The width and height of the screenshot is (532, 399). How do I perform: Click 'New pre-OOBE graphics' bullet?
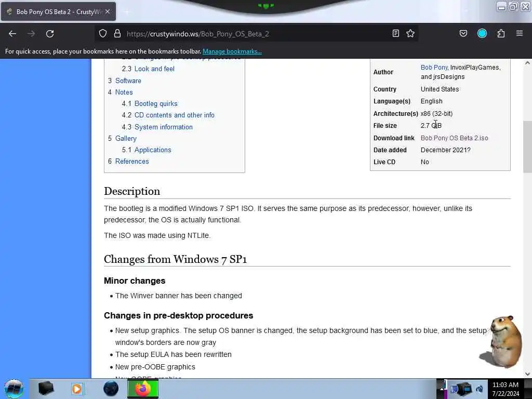click(155, 367)
